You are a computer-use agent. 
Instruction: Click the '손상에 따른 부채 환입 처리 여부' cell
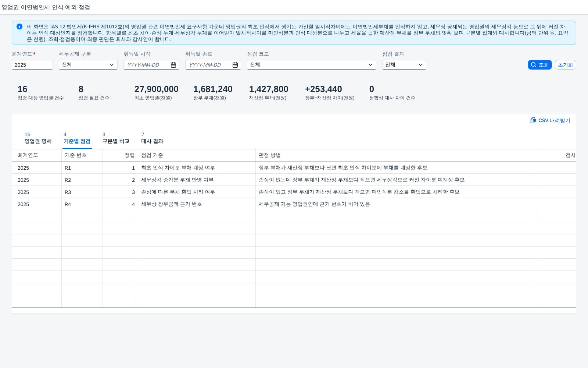[x=197, y=192]
